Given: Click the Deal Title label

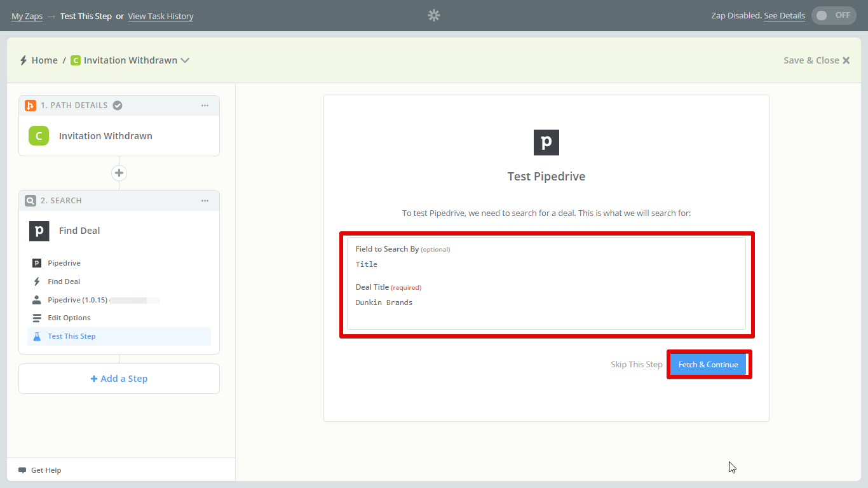Looking at the screenshot, I should click(x=372, y=287).
